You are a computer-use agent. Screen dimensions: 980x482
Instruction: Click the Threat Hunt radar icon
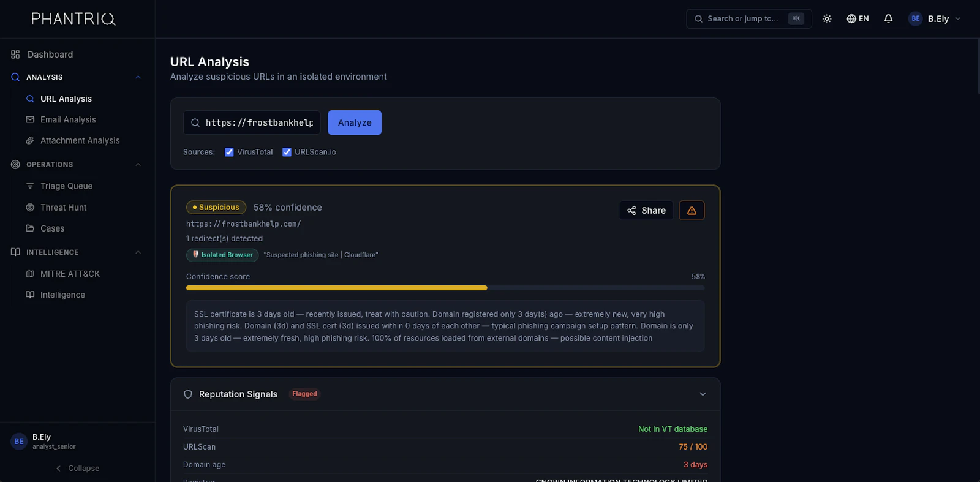pyautogui.click(x=30, y=208)
